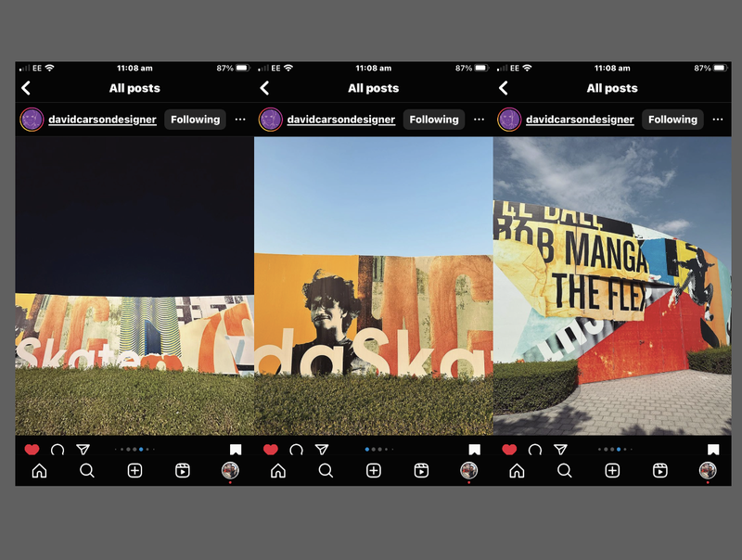Toggle the bookmark save icon in the right screenshot
This screenshot has width=742, height=560.
coord(713,450)
